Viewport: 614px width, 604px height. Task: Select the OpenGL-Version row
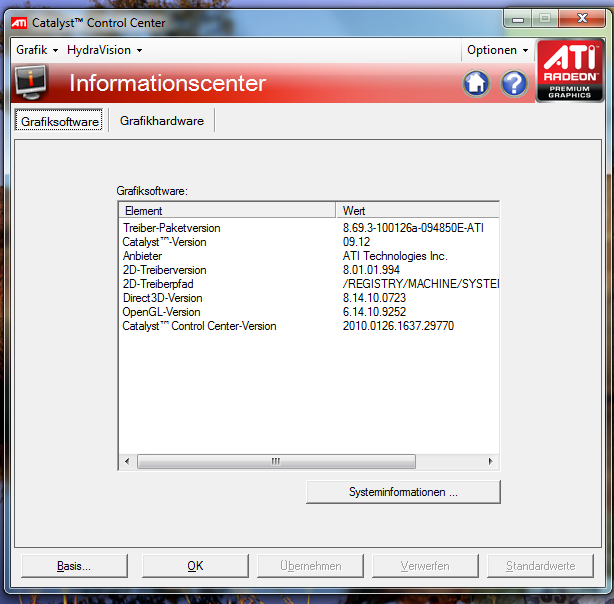coord(309,312)
